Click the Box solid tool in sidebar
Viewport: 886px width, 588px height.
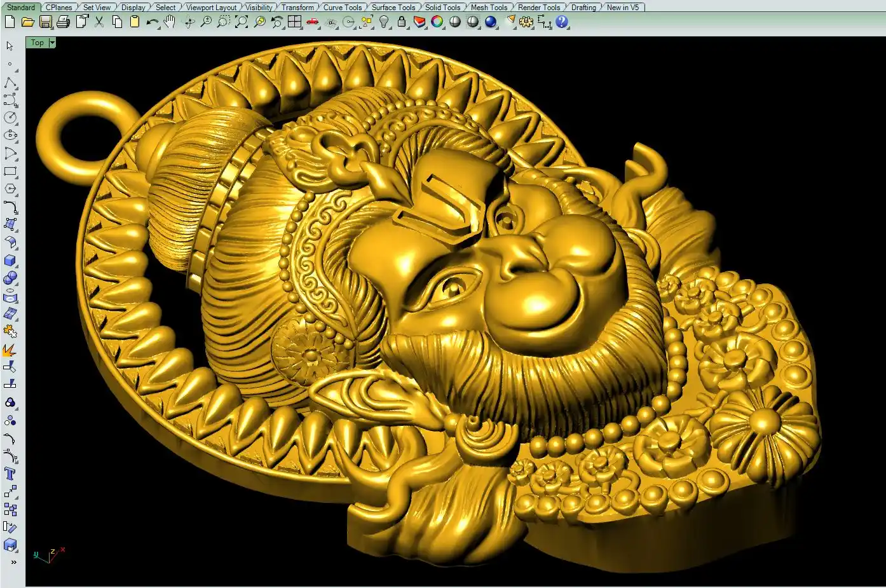click(10, 261)
